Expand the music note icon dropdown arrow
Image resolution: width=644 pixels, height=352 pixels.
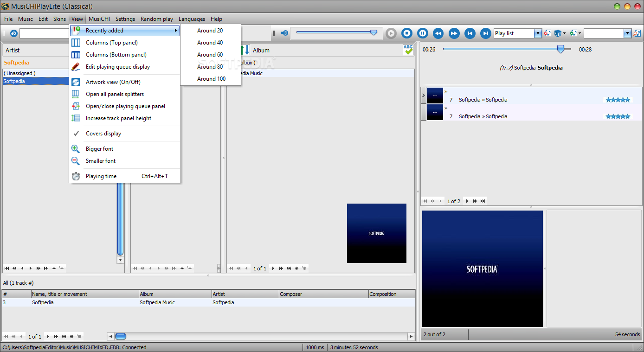tap(580, 33)
